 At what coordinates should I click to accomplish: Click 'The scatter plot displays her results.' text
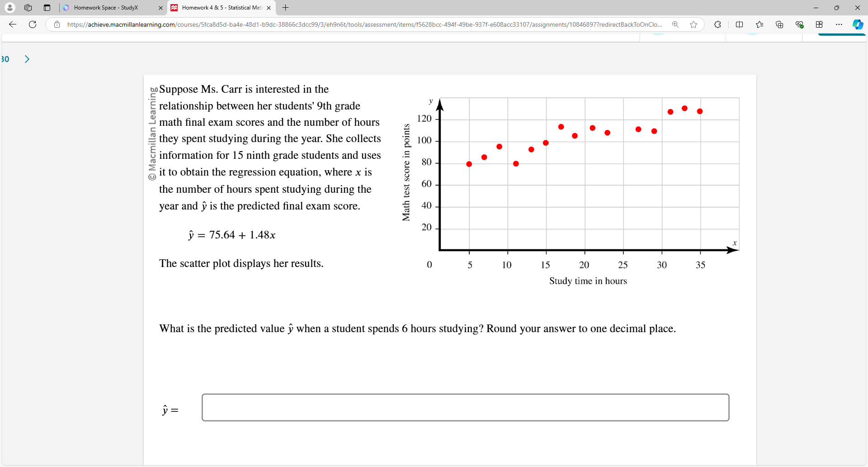(241, 263)
